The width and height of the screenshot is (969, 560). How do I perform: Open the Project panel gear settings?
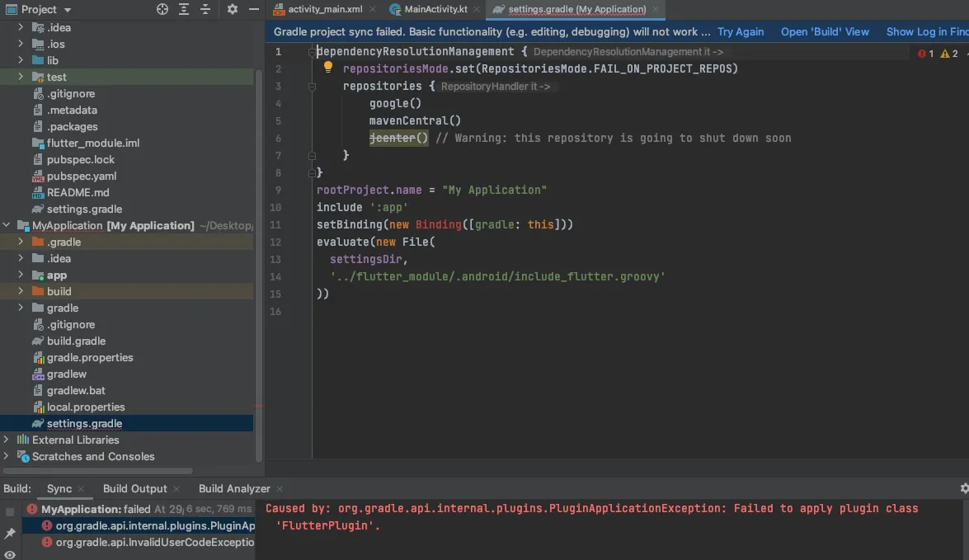tap(233, 9)
